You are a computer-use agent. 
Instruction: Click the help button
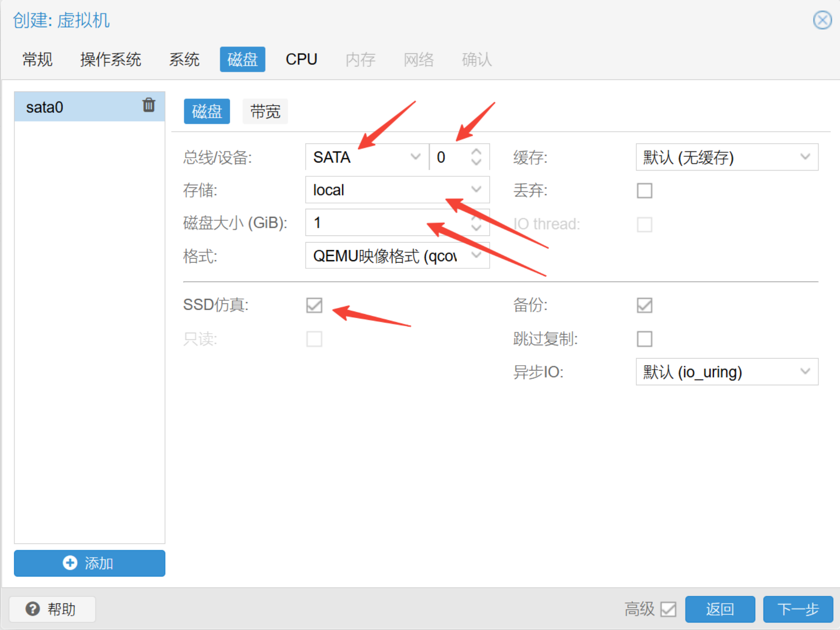tap(52, 609)
